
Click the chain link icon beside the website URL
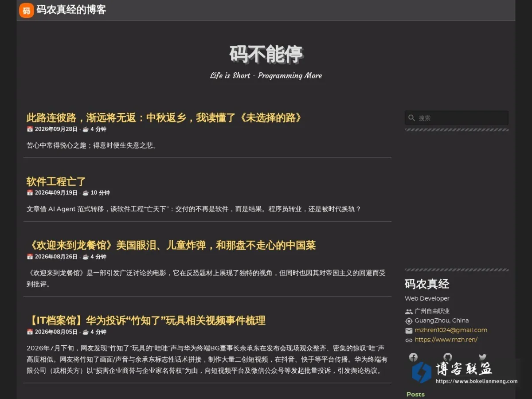409,340
